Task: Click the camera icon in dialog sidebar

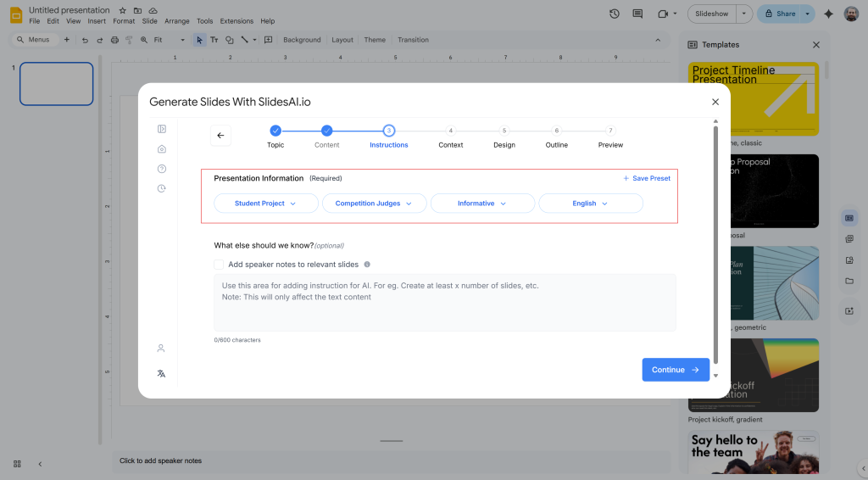Action: [x=162, y=149]
